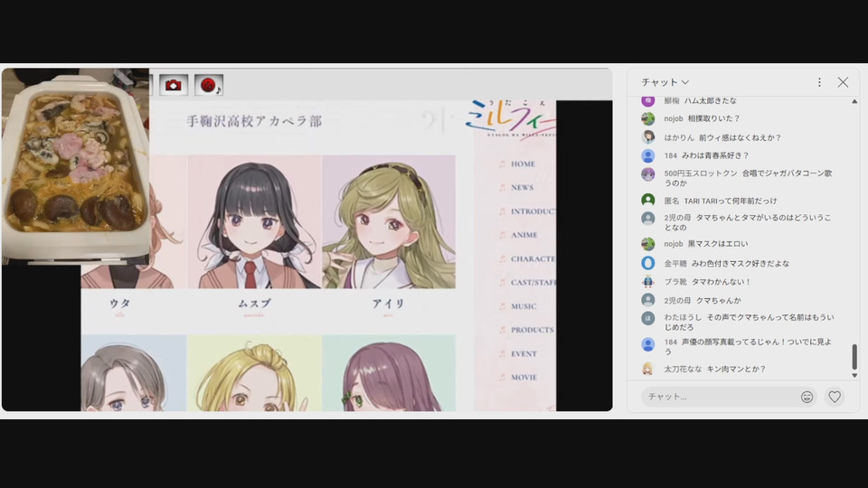Click the message TARI TARIって何年前だっけ
Screen dimensions: 868x488
pyautogui.click(x=731, y=201)
